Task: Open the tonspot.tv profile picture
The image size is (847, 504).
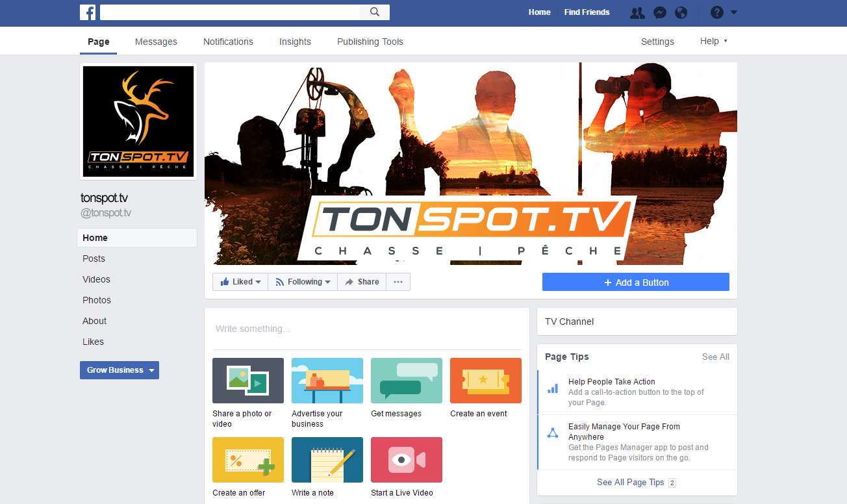Action: click(x=138, y=121)
